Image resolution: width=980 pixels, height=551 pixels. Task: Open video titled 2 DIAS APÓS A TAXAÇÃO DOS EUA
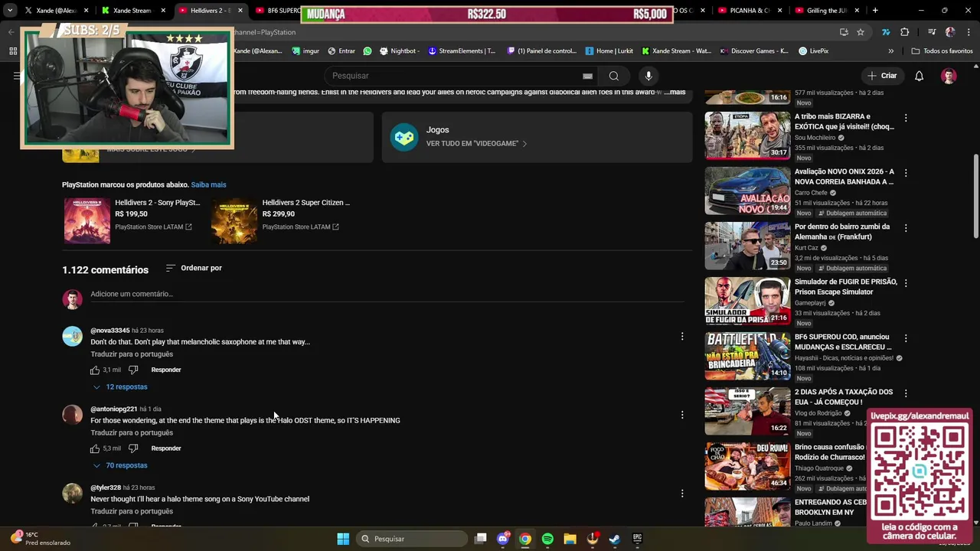(844, 396)
